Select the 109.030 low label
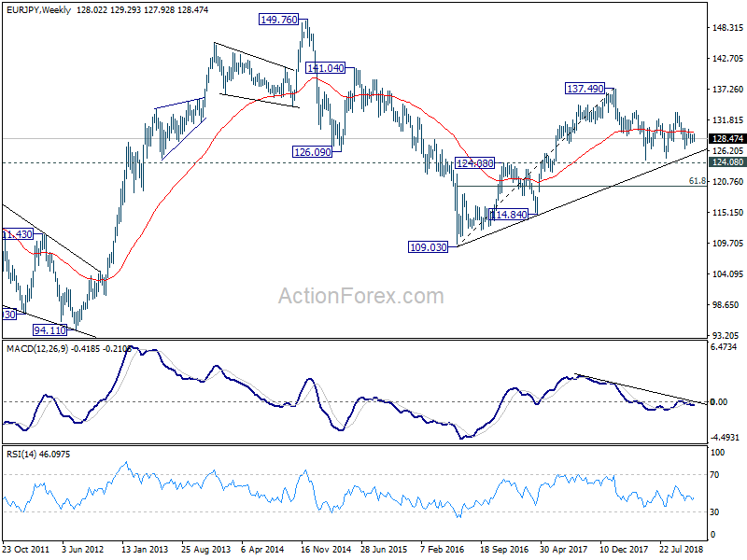Screen dimensions: 747x560 (x=429, y=247)
